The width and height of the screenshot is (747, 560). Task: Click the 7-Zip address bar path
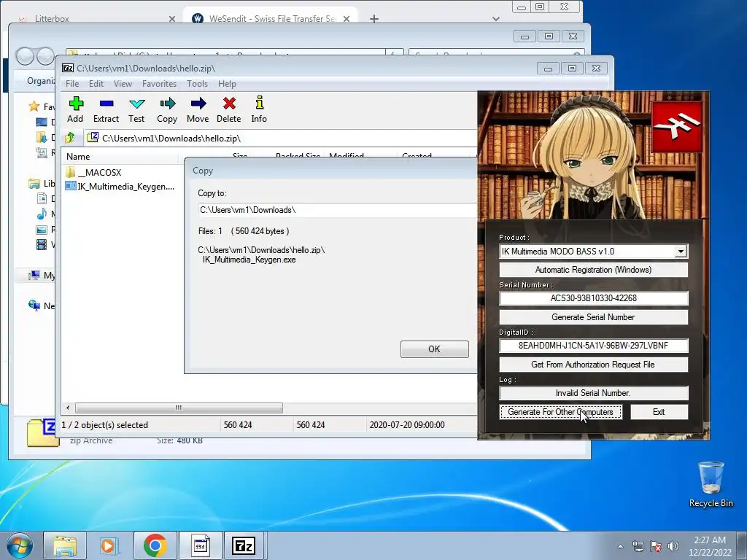click(x=281, y=138)
